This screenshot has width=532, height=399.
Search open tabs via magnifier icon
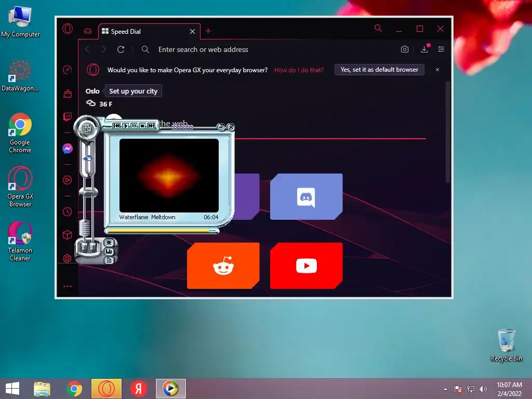click(x=378, y=29)
